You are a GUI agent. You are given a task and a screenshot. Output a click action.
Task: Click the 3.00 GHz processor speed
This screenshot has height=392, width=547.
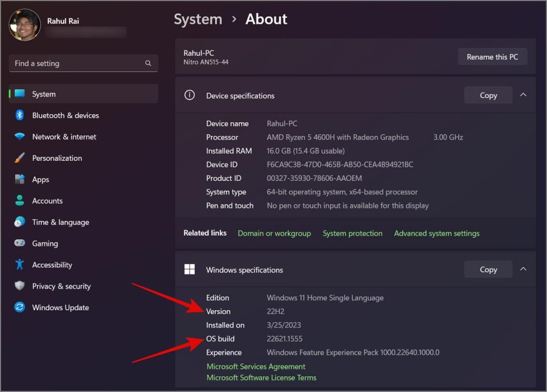(448, 138)
